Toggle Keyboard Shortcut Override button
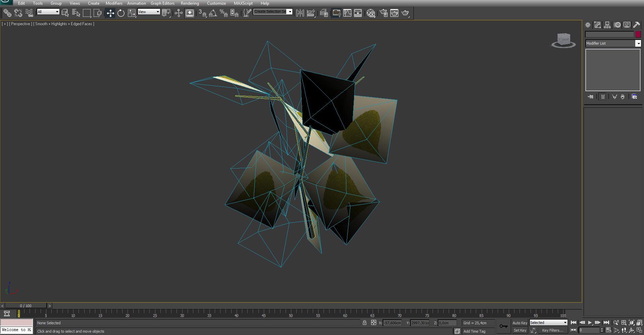 pyautogui.click(x=190, y=13)
